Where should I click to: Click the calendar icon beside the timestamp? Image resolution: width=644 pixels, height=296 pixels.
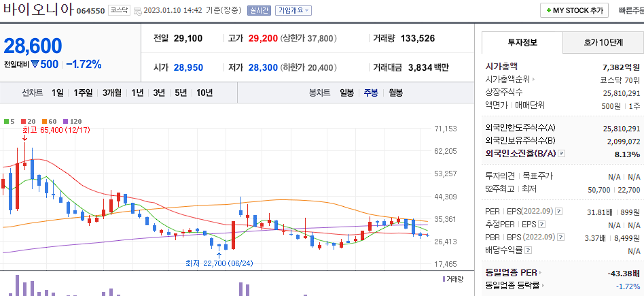(138, 11)
